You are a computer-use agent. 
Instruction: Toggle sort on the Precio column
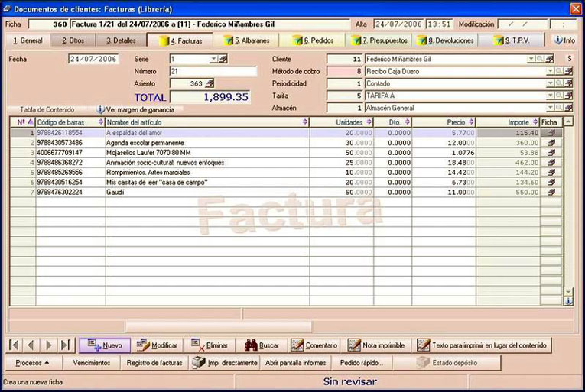click(x=444, y=122)
